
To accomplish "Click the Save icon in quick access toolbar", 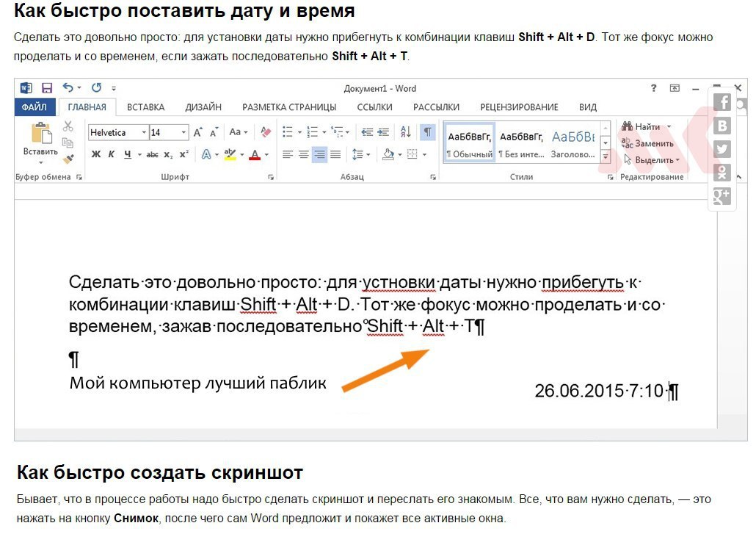I will tap(47, 88).
